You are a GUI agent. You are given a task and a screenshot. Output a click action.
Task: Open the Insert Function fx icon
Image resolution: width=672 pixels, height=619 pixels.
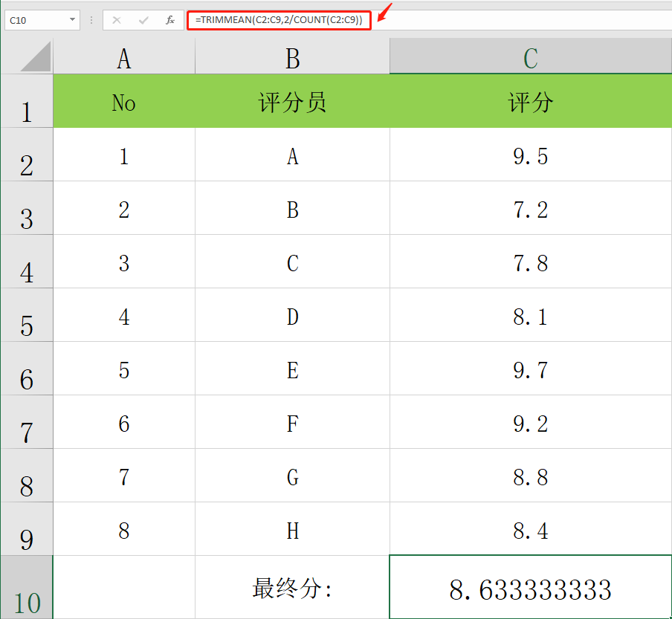point(170,20)
